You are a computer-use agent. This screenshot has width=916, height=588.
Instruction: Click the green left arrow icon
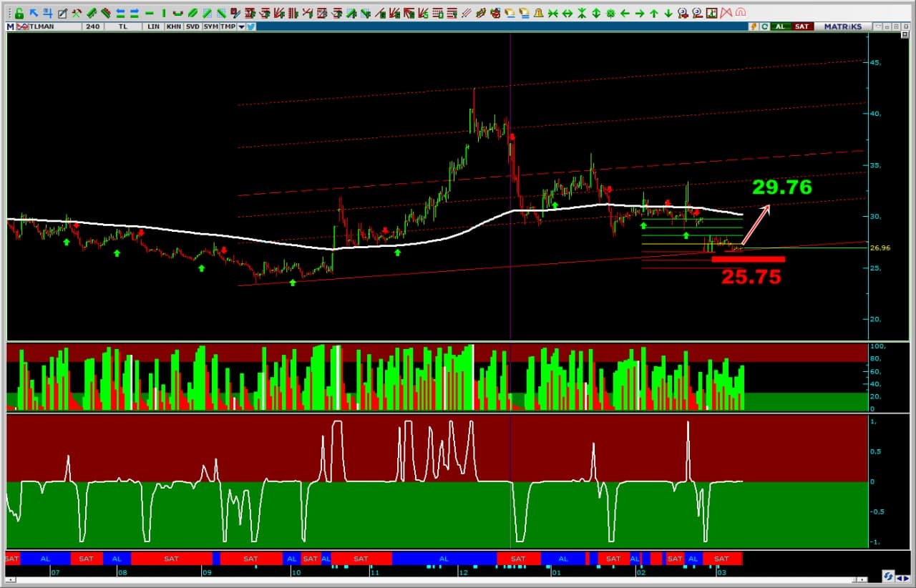[x=625, y=13]
